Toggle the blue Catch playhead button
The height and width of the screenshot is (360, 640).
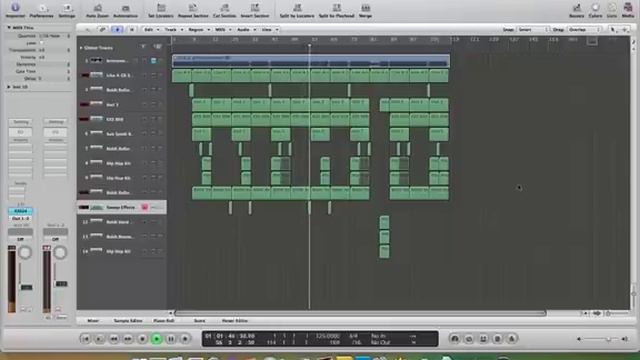[x=118, y=29]
